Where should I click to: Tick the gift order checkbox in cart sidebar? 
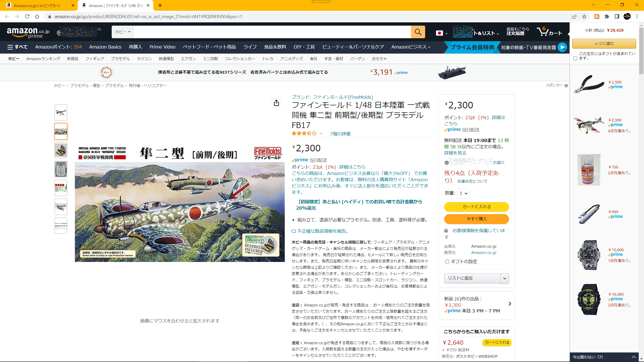tap(575, 58)
